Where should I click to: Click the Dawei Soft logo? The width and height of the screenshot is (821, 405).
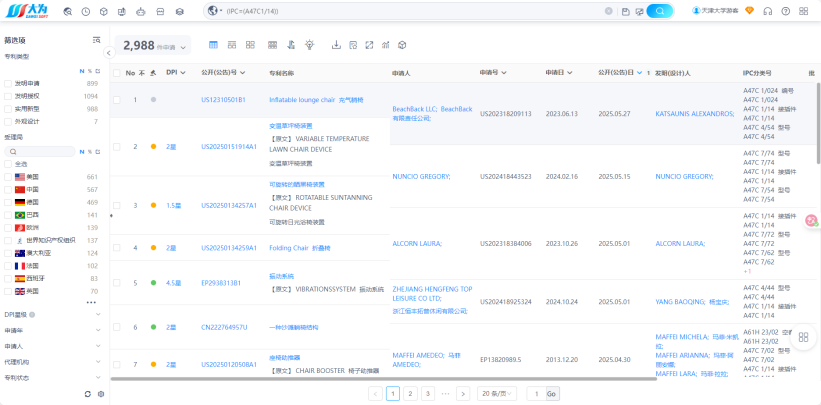pos(27,10)
